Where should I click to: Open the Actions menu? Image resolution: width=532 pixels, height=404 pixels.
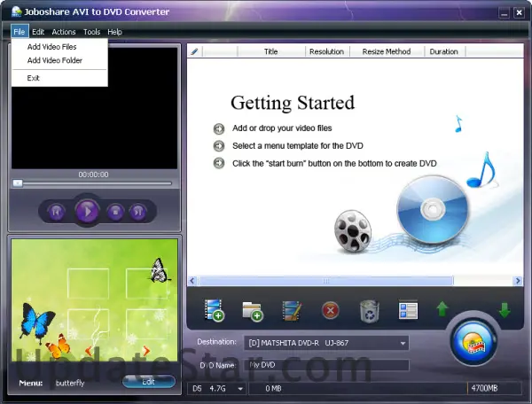point(64,32)
